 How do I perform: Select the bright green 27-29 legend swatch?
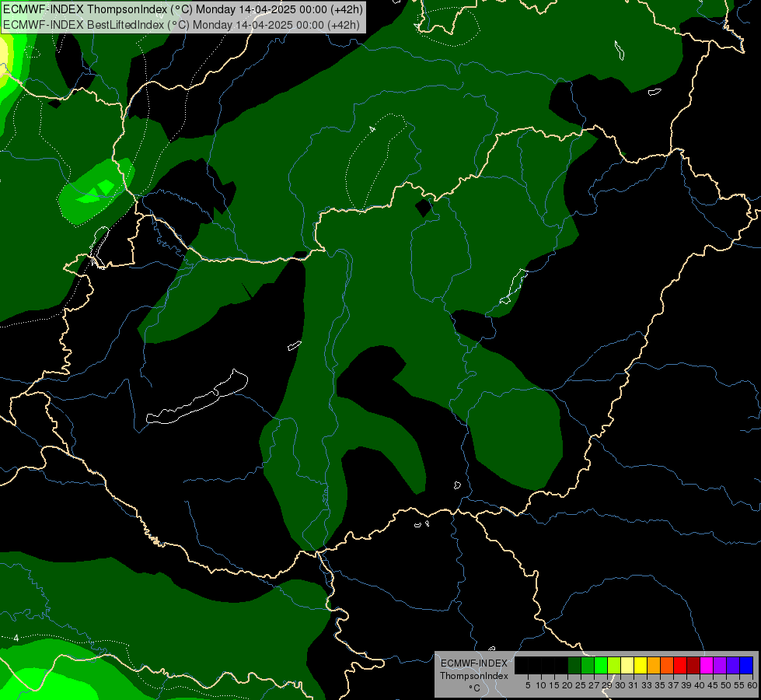point(601,665)
